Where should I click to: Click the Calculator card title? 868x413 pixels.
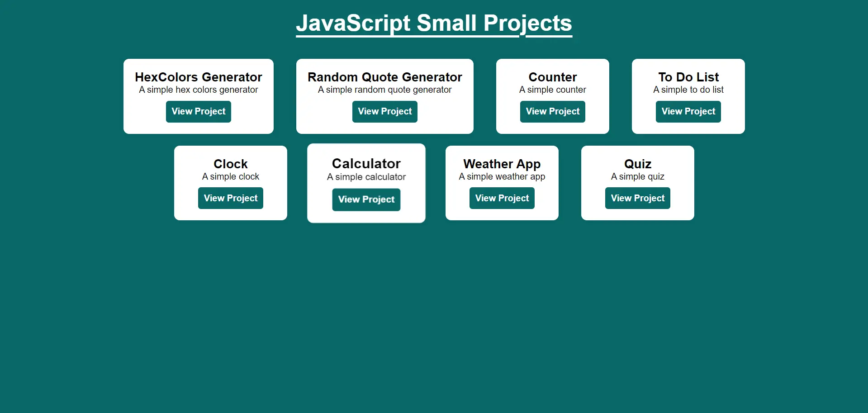[366, 163]
